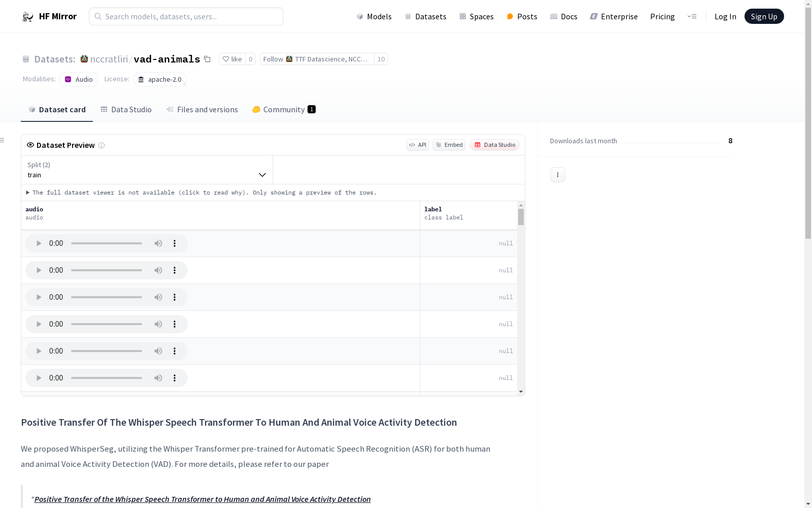812x508 pixels.
Task: Click the like count 0
Action: (250, 59)
